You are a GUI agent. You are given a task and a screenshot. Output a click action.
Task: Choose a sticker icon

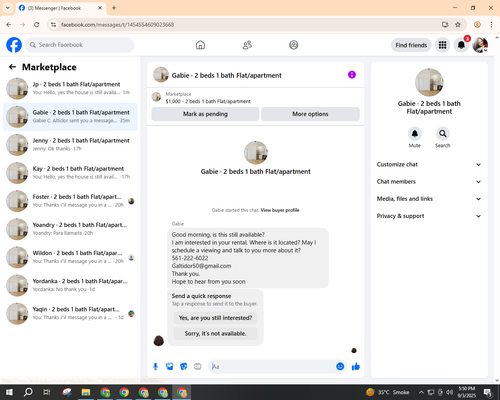point(184,367)
